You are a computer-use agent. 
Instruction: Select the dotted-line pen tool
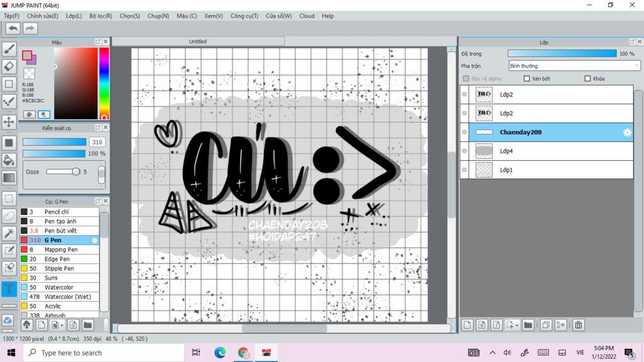click(x=9, y=101)
